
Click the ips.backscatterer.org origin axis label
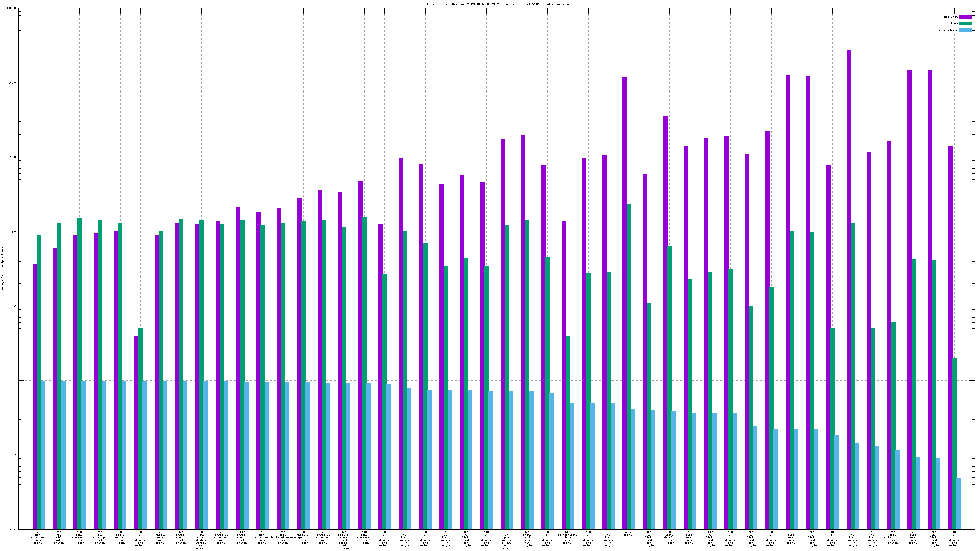tap(283, 537)
